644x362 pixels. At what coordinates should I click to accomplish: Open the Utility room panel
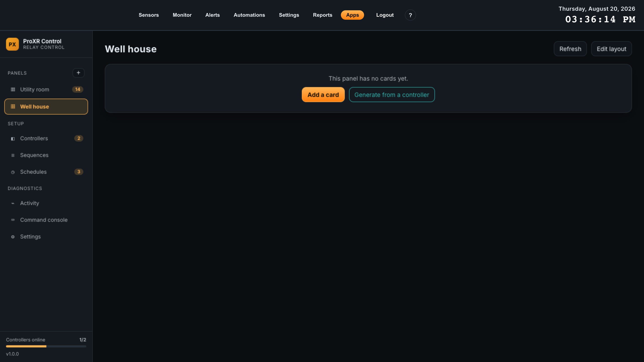point(46,89)
